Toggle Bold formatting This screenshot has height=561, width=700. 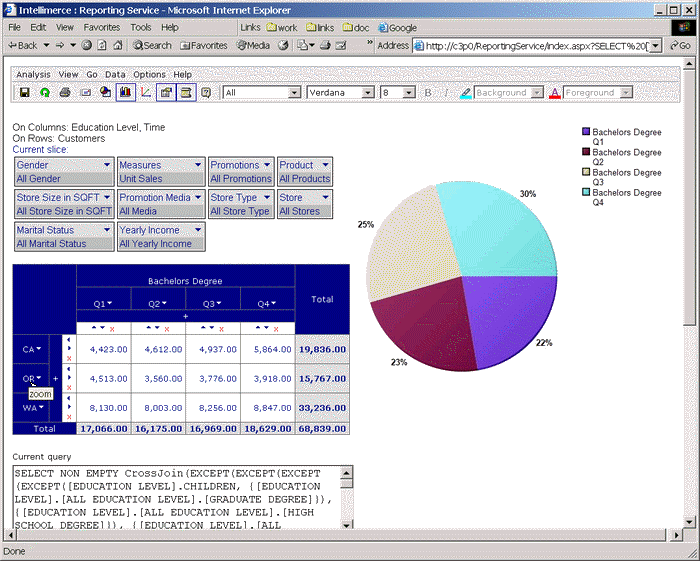click(x=428, y=93)
